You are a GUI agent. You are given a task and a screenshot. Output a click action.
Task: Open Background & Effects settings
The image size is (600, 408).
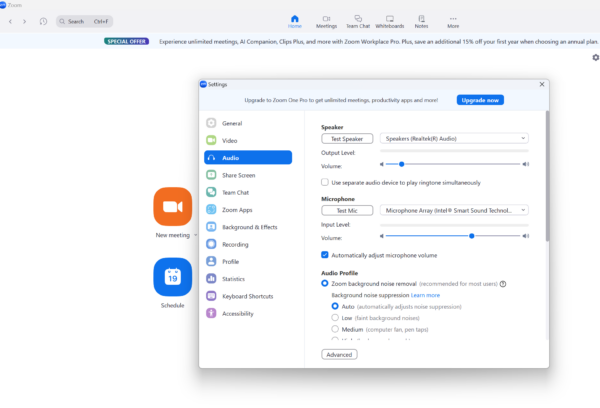pos(249,227)
